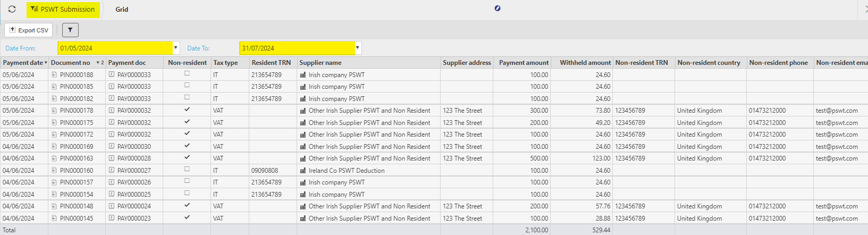Screen dimensions: 868x235
Task: Click payment doc icon beside PAY0000023
Action: coord(112,219)
